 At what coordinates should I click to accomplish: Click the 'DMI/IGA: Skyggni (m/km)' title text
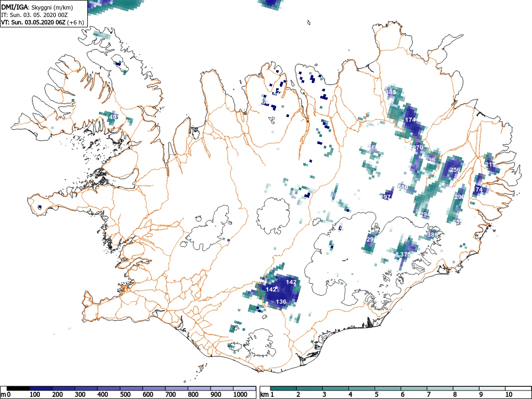pyautogui.click(x=37, y=7)
